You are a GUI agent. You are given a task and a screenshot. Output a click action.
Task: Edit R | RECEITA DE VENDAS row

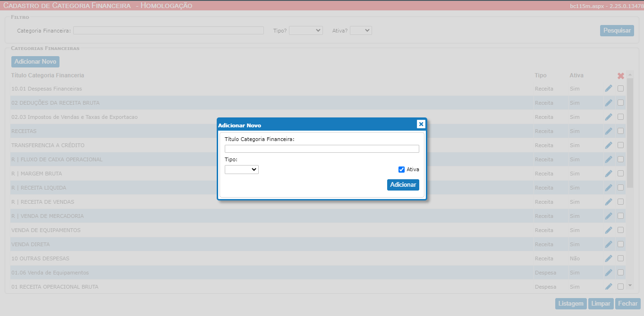coord(609,201)
